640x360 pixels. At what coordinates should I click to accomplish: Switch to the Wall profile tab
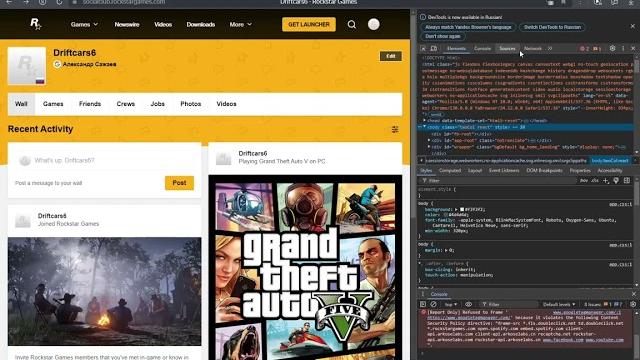(x=21, y=104)
